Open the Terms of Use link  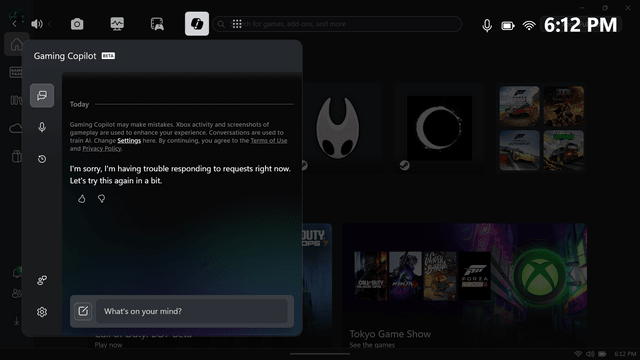269,140
